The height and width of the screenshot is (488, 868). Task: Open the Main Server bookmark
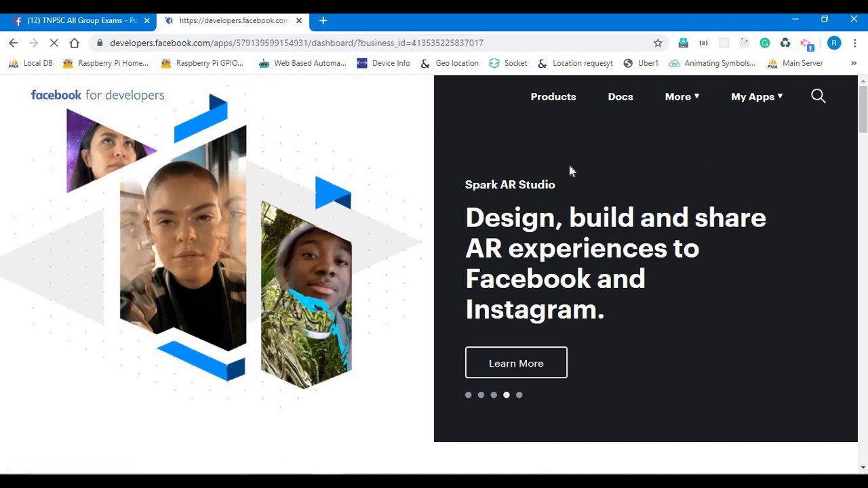click(795, 63)
